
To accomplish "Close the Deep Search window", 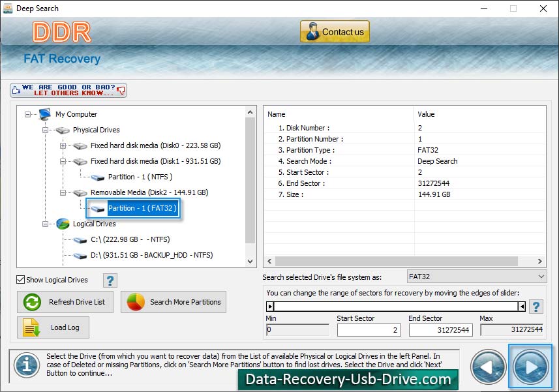I will 543,8.
